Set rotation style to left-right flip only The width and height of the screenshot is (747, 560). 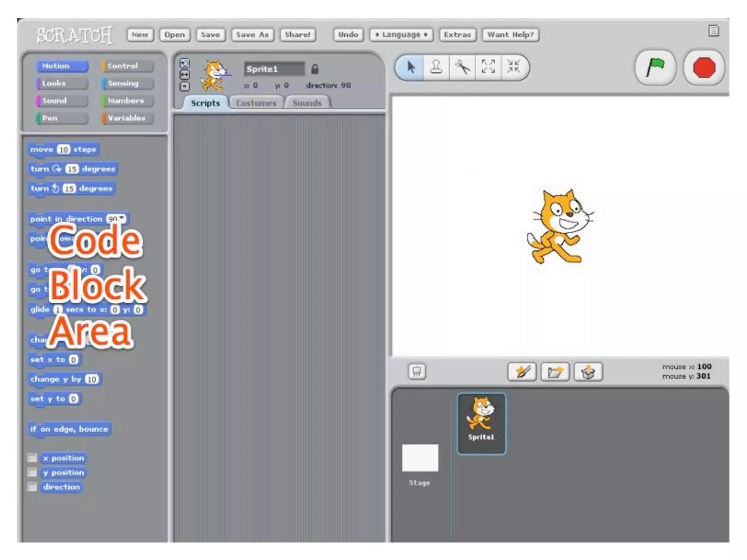pos(185,75)
